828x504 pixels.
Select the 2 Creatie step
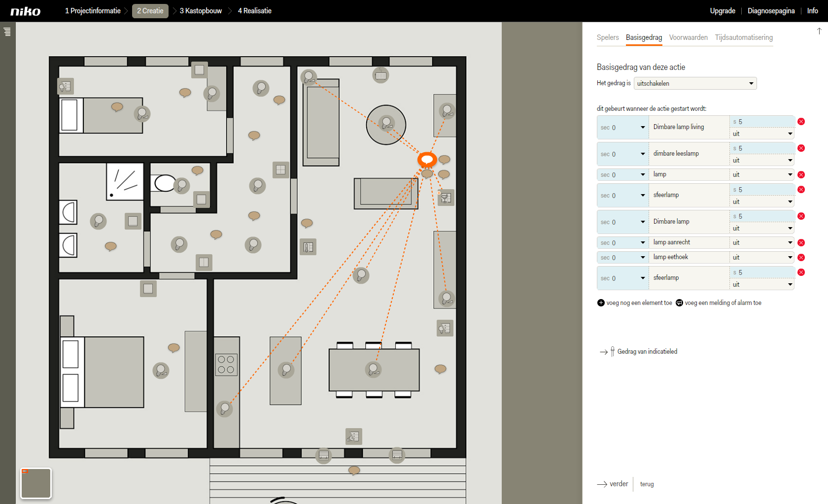(150, 11)
